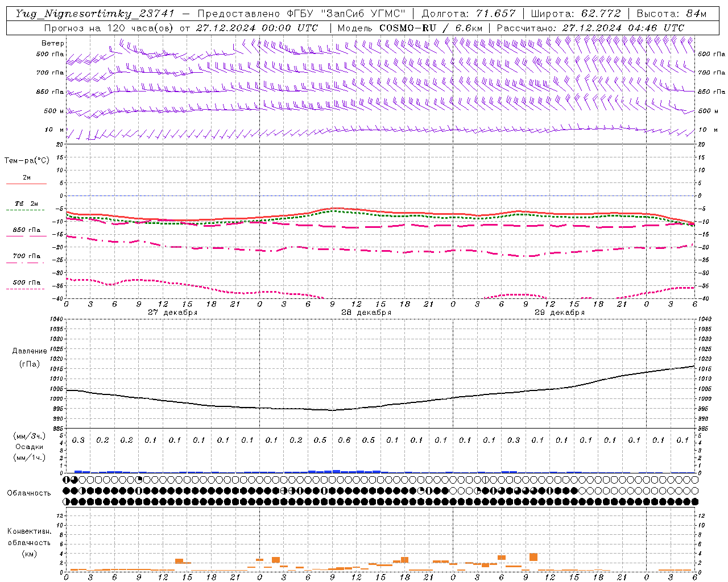Click the 29 декабря date label
This screenshot has height=582, width=728.
click(559, 313)
